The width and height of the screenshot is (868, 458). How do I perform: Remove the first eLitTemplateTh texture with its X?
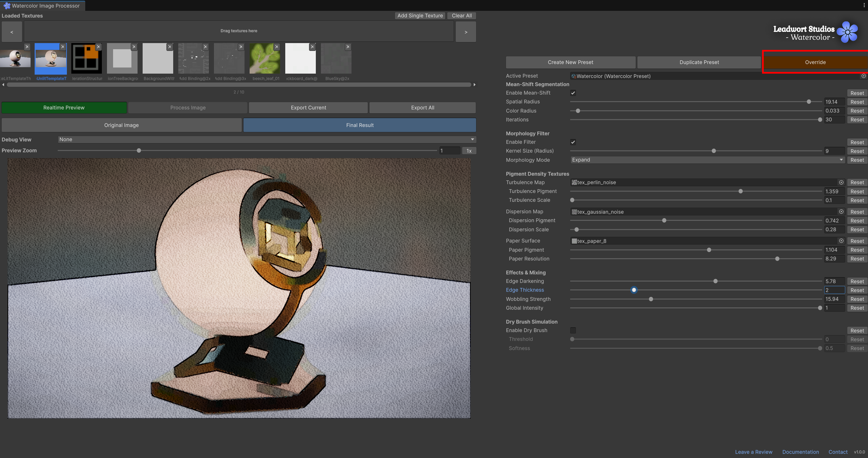pyautogui.click(x=27, y=47)
